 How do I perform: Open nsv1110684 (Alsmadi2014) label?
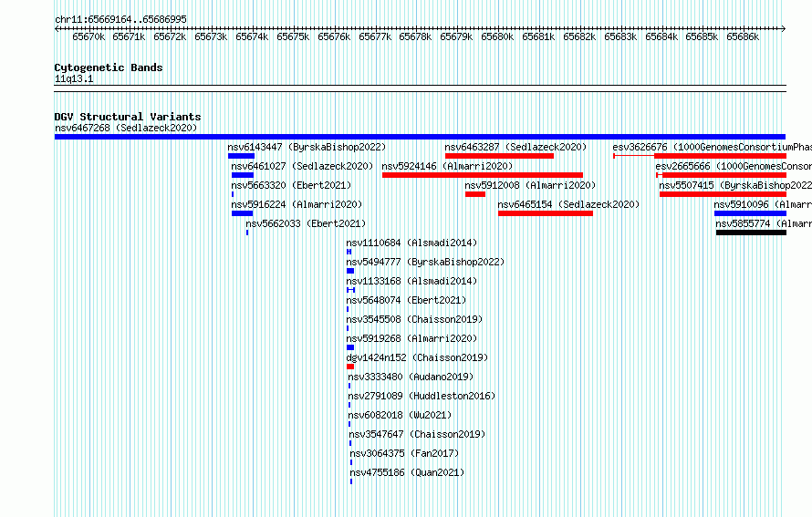[411, 243]
